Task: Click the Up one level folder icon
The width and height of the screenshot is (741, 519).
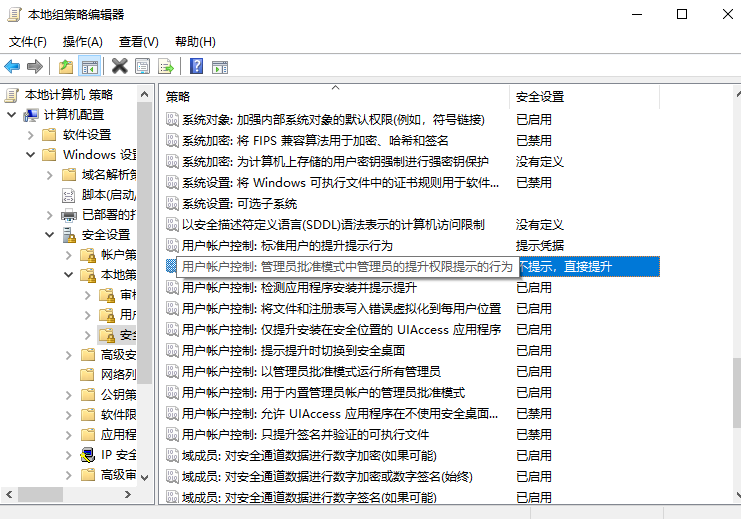Action: pyautogui.click(x=65, y=67)
